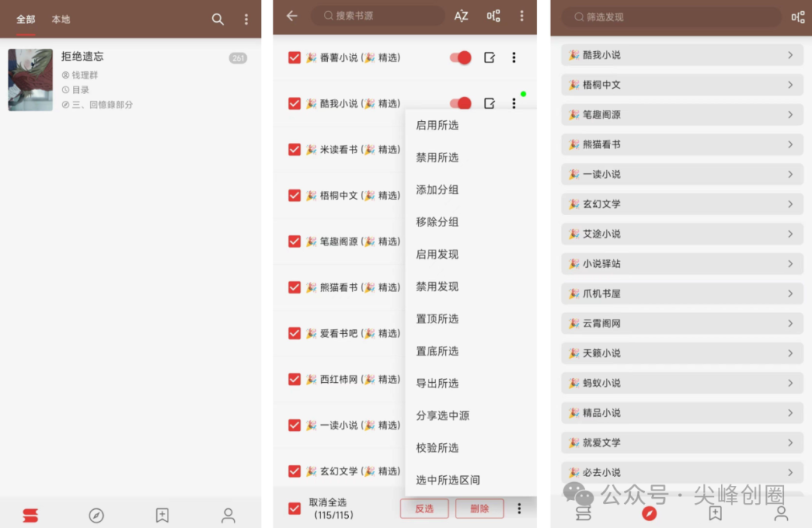The height and width of the screenshot is (528, 812).
Task: Edit the 番薯小说 book source
Action: (x=489, y=57)
